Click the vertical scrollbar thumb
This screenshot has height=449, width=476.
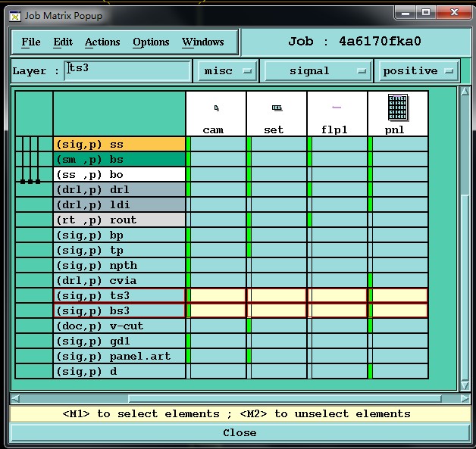click(x=465, y=286)
